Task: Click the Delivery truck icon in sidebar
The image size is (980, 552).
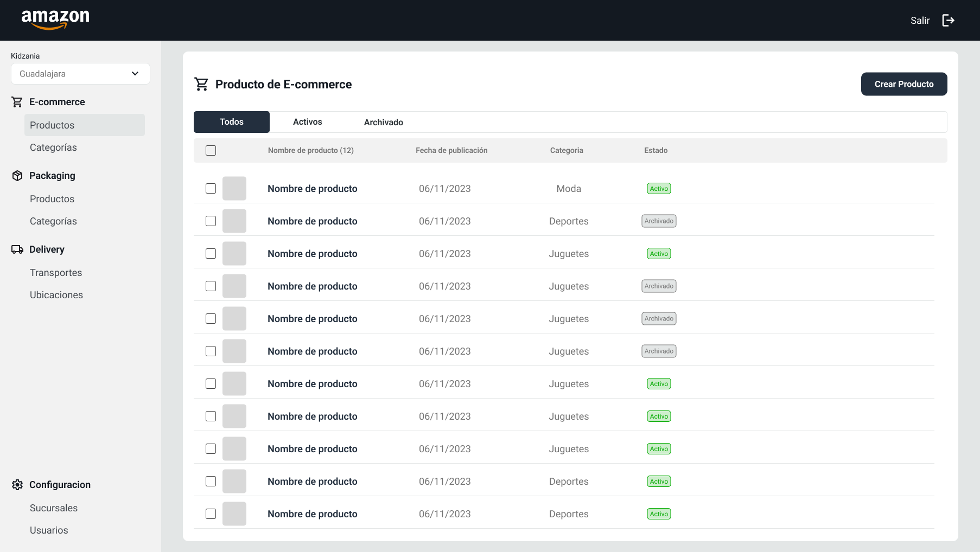Action: coord(17,249)
